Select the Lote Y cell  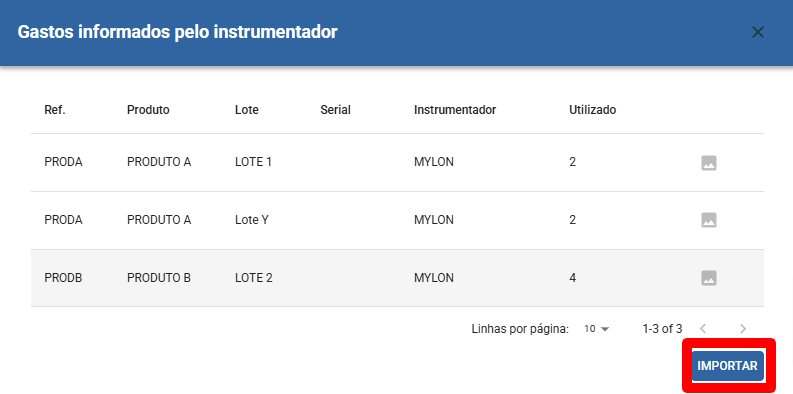(251, 220)
